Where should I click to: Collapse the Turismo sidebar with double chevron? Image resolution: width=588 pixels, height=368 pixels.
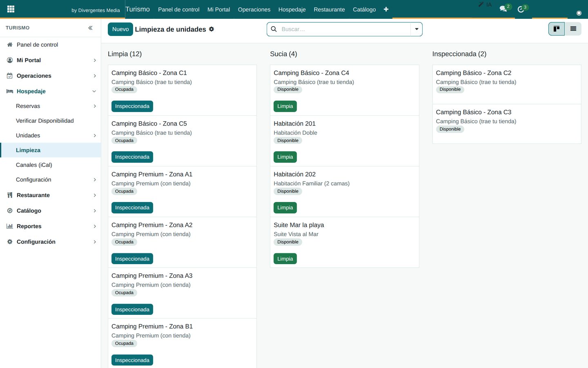tap(90, 28)
